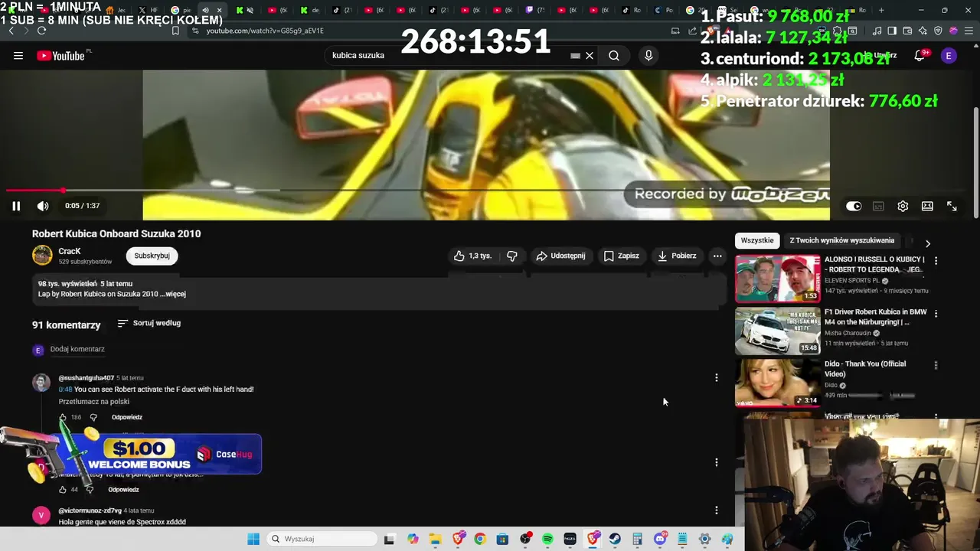Open options for the BMW M4 video
The image size is (980, 551).
click(x=936, y=313)
